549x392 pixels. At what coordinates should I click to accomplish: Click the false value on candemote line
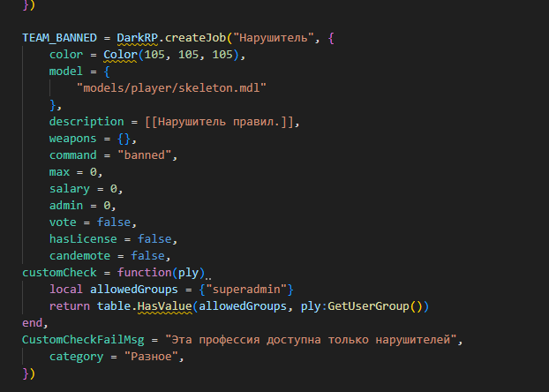click(x=147, y=256)
